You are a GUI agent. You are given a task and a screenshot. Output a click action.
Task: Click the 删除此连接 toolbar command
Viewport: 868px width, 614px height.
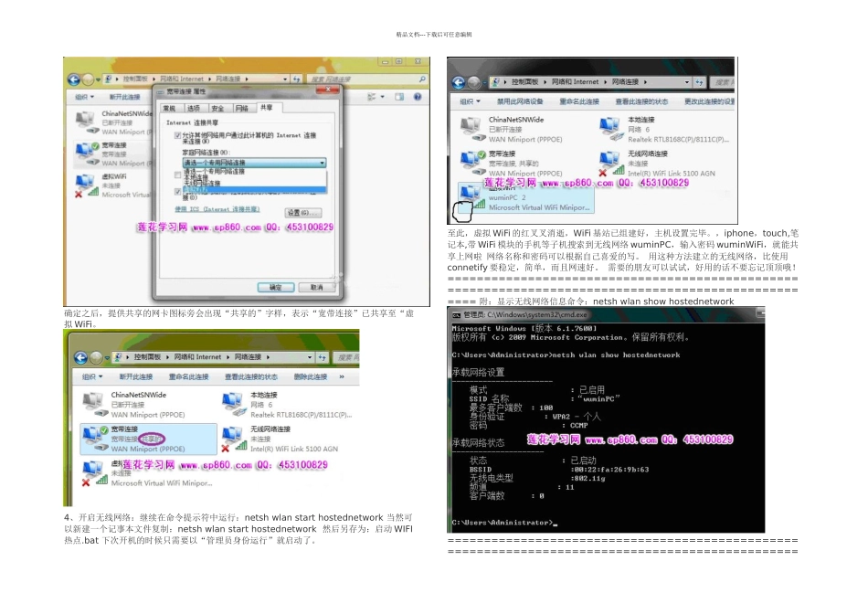(x=310, y=376)
